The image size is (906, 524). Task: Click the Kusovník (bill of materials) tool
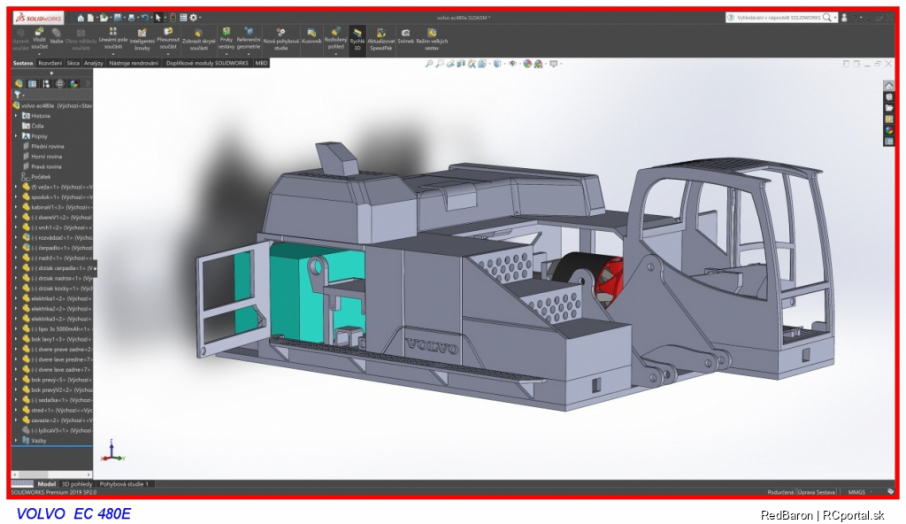(311, 36)
